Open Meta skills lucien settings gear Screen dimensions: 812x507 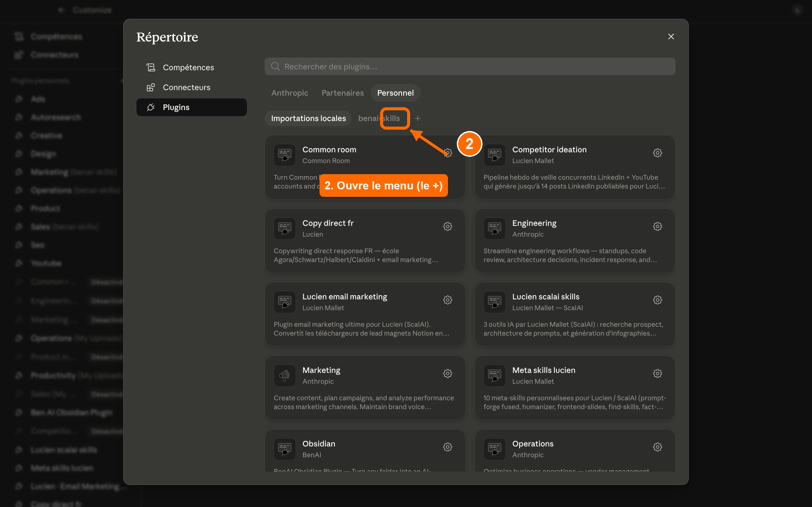click(x=657, y=373)
